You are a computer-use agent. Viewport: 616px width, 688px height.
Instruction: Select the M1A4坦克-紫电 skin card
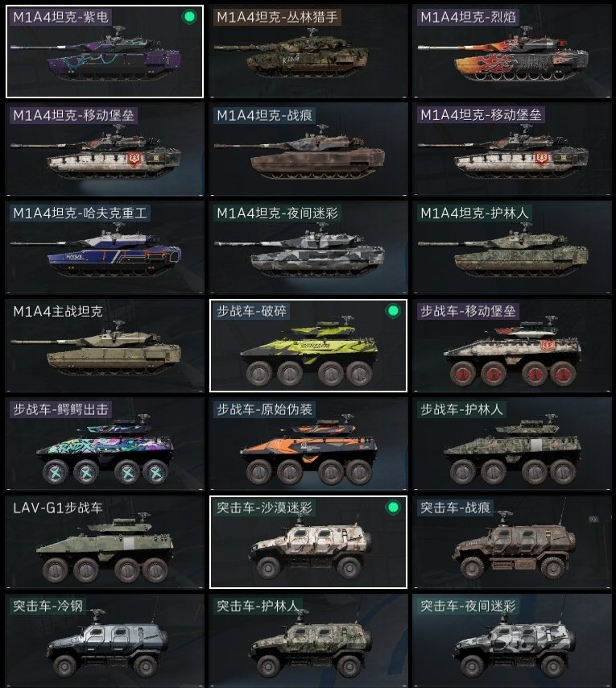coord(105,52)
